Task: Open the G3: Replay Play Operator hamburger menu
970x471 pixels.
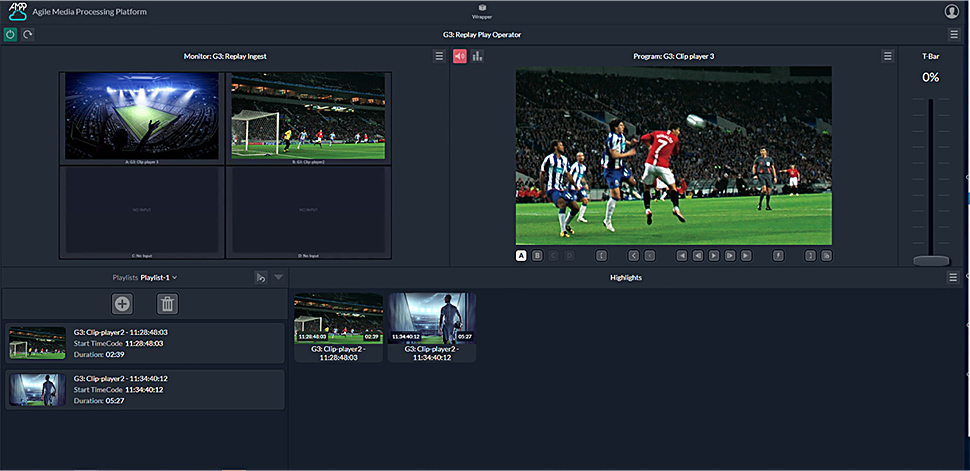Action: 955,35
